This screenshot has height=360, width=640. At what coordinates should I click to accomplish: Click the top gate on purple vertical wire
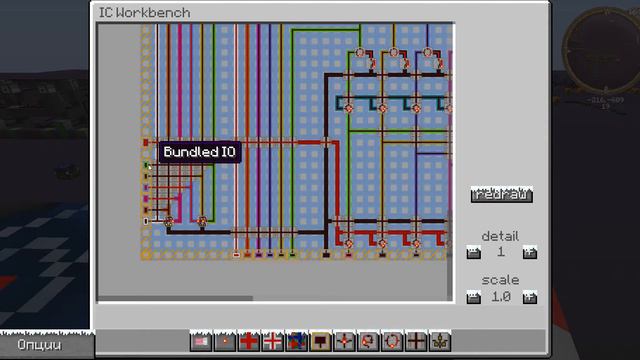tap(427, 52)
